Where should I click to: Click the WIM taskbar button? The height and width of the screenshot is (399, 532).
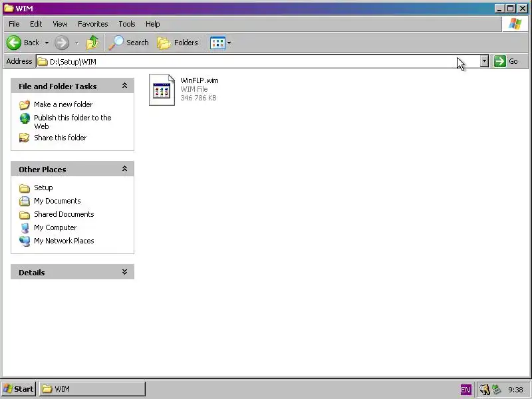[92, 389]
